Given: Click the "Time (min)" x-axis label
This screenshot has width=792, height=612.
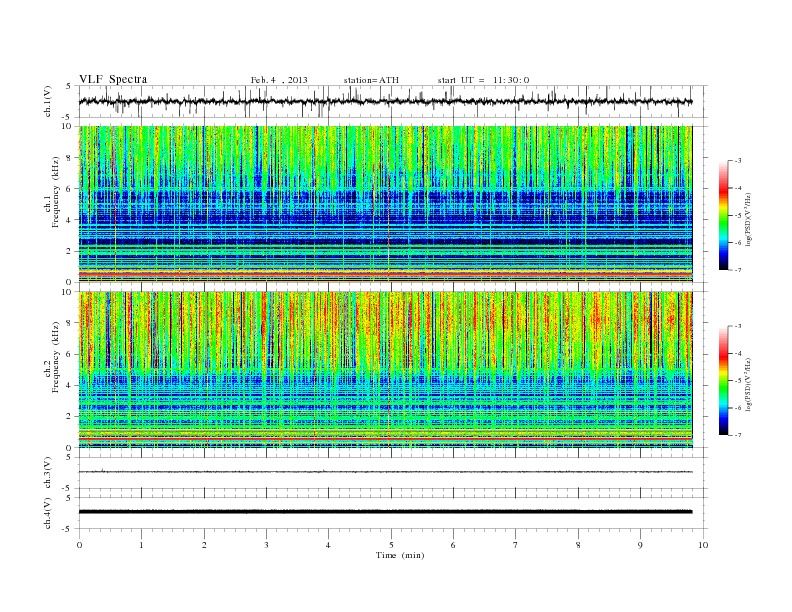Looking at the screenshot, I should 400,555.
